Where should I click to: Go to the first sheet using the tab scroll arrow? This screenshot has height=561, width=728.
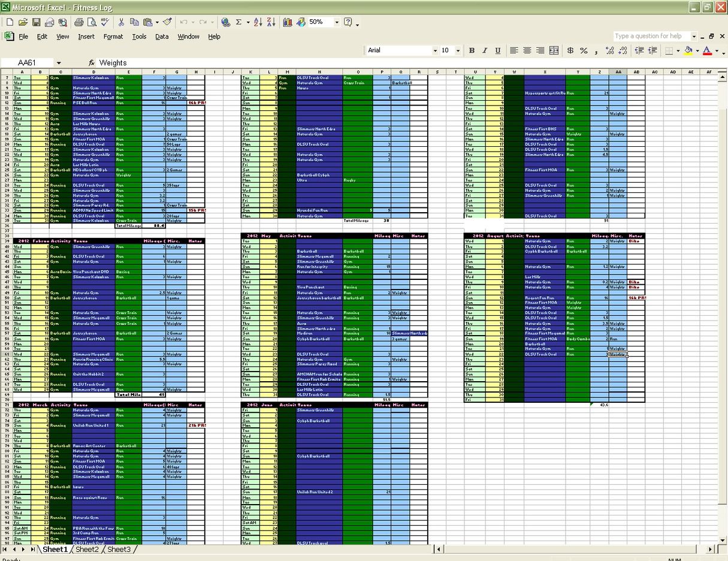(6, 549)
